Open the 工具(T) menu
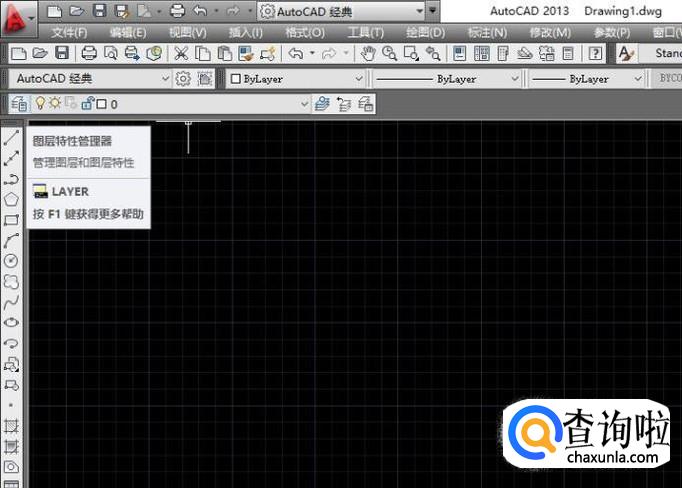The width and height of the screenshot is (682, 488). [365, 33]
